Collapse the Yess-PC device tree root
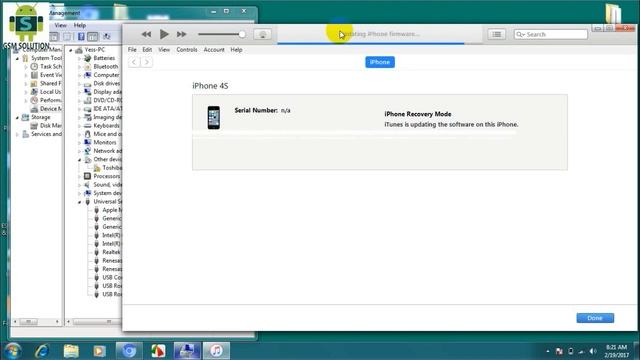640x360 pixels. [x=71, y=50]
